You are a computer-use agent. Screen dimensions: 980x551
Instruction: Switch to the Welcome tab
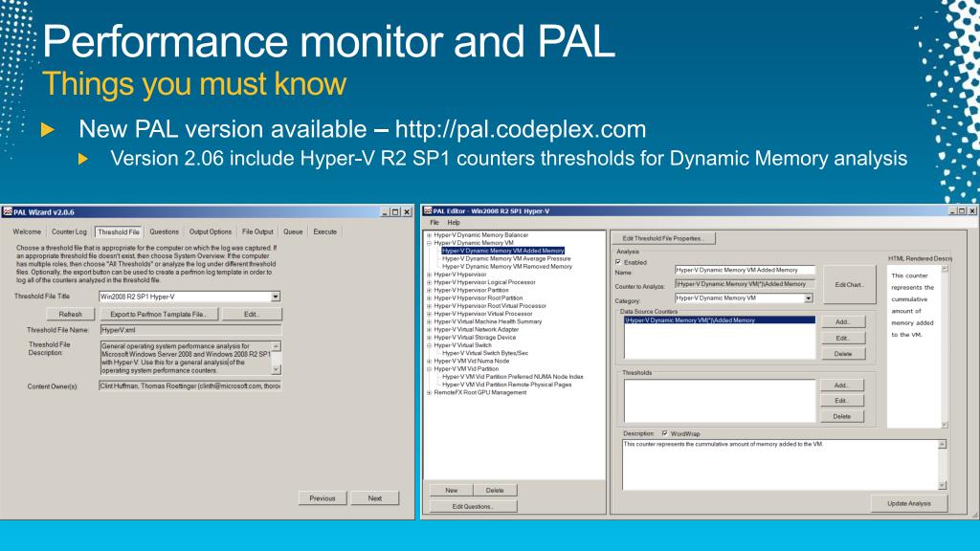coord(27,231)
